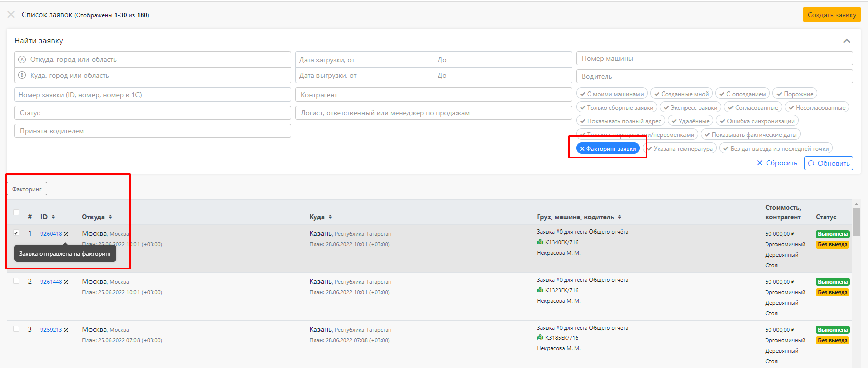Screen dimensions: 868x368
Task: Select all rows with header checkbox
Action: (16, 212)
